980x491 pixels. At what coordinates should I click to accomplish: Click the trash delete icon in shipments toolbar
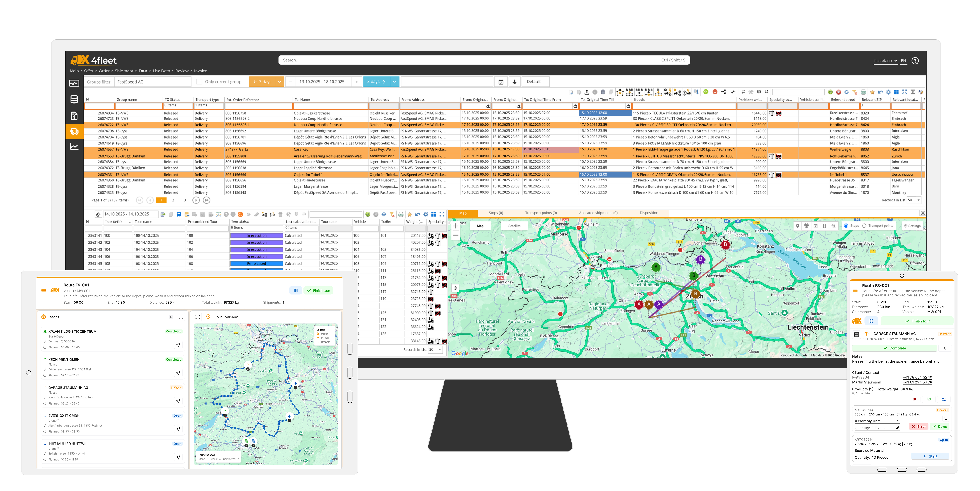tap(603, 92)
